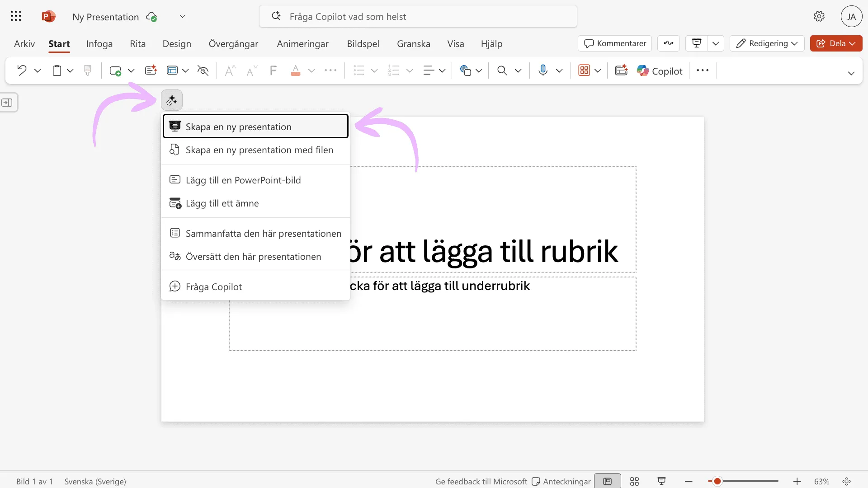Increase font size
The image size is (868, 488).
(x=230, y=70)
